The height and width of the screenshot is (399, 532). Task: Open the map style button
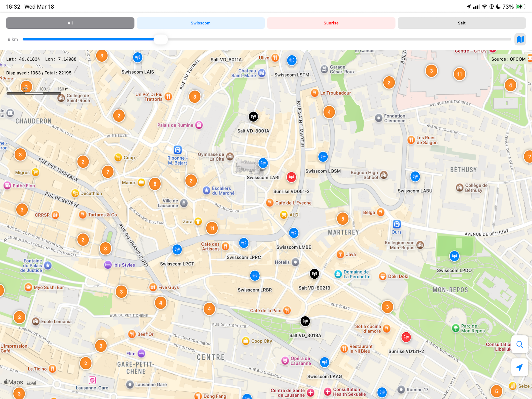click(520, 39)
